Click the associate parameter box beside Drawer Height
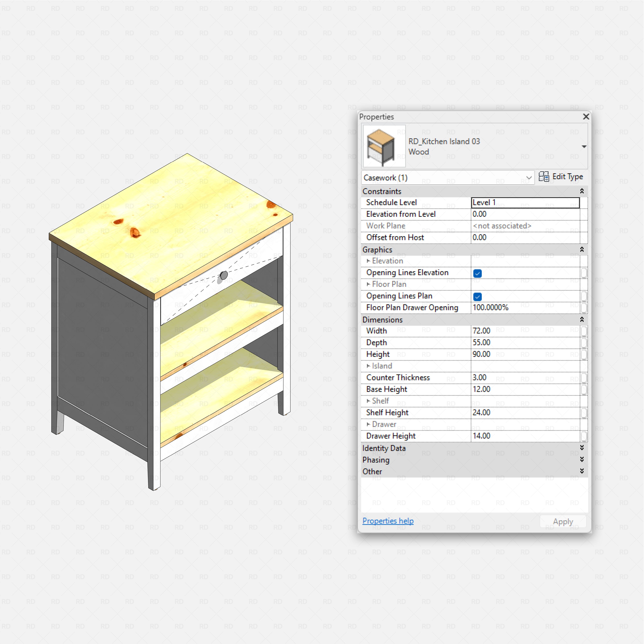This screenshot has width=644, height=644. 584,436
